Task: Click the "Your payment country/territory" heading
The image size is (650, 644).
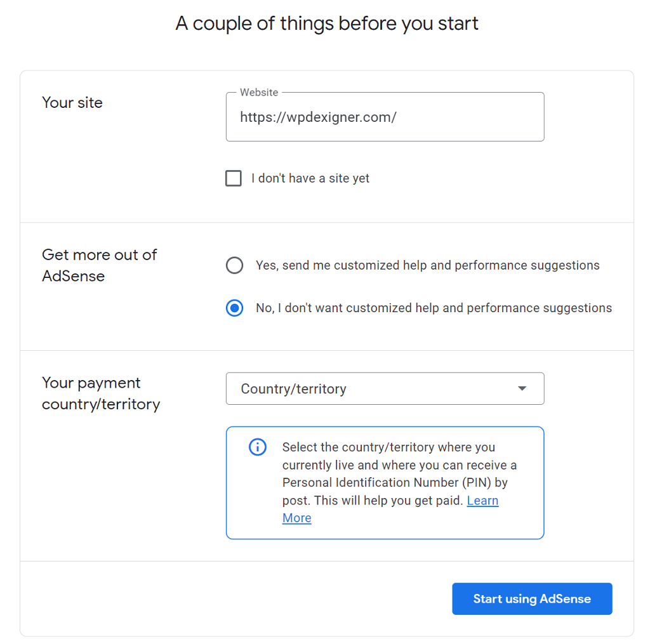Action: [100, 393]
